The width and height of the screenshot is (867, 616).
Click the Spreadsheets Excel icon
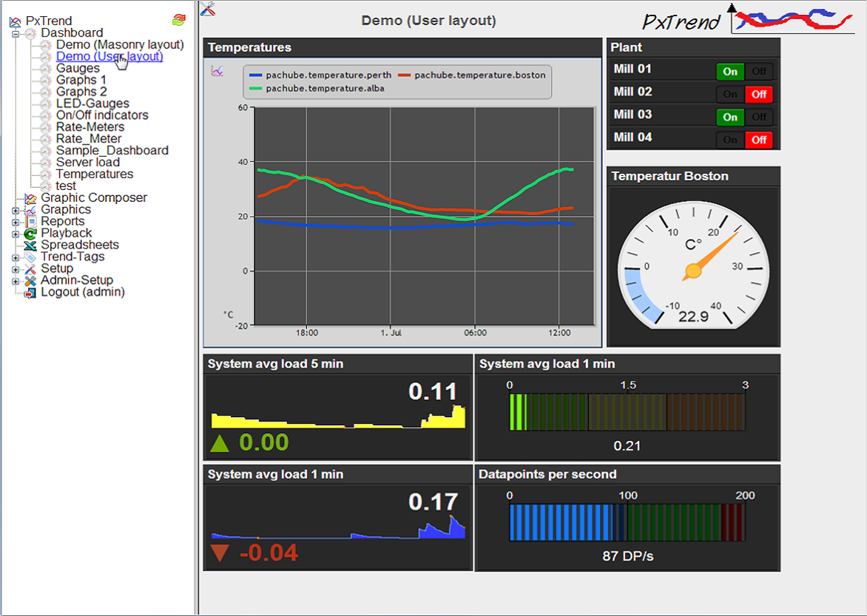[30, 246]
